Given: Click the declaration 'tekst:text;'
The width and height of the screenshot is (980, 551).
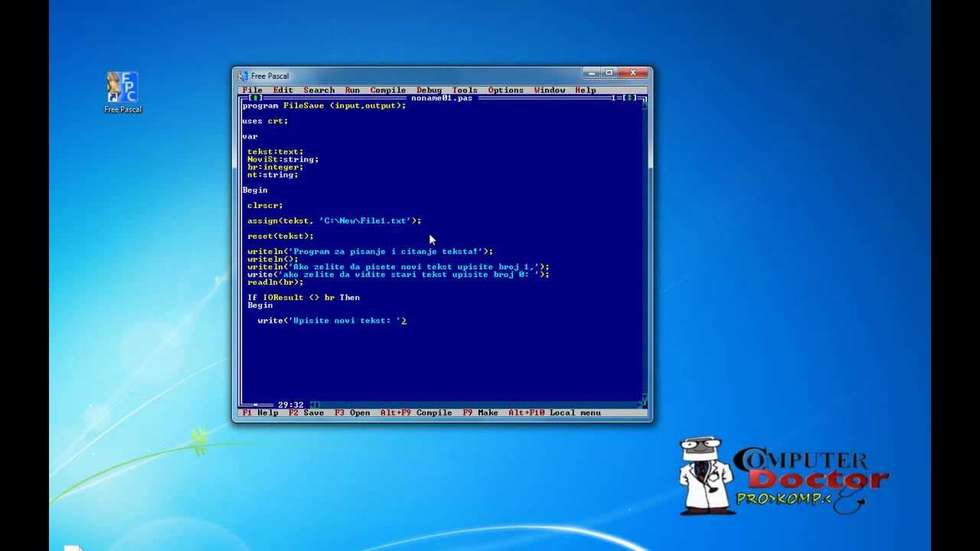Looking at the screenshot, I should 275,152.
